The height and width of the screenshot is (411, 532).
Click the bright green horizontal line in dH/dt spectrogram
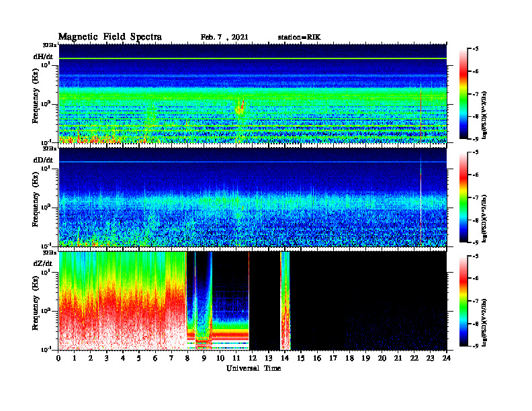pyautogui.click(x=253, y=58)
